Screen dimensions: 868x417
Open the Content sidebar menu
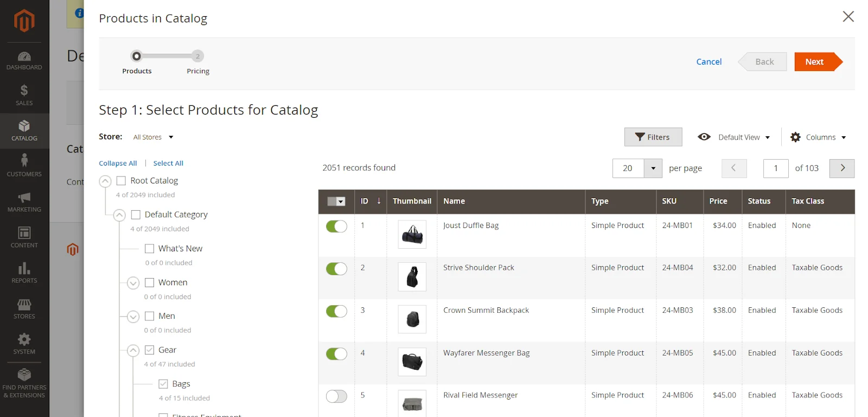tap(24, 237)
